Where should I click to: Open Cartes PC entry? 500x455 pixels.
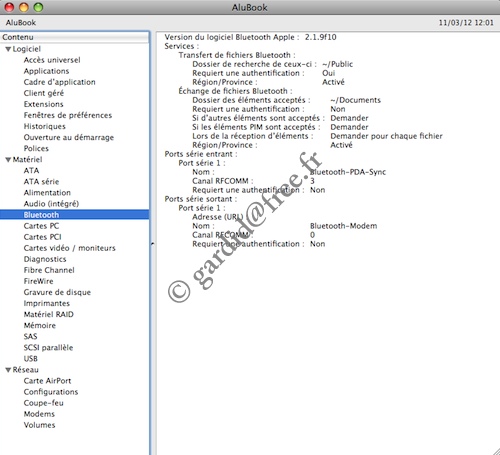click(41, 226)
